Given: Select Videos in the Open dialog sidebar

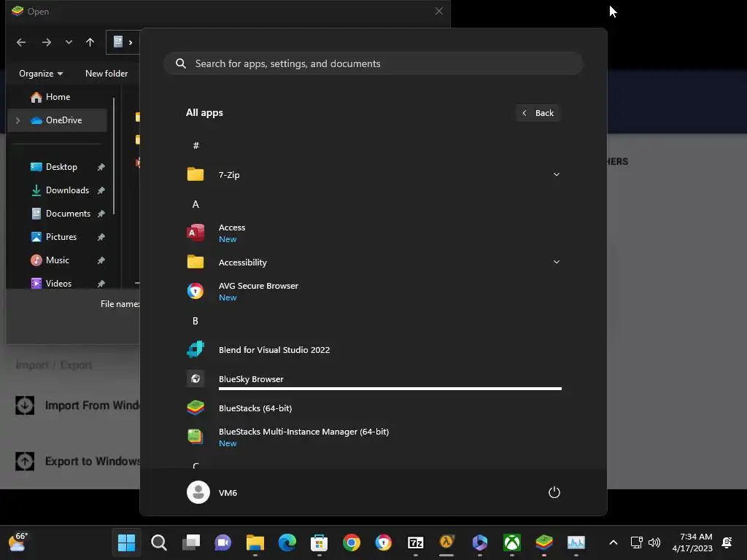Looking at the screenshot, I should pos(58,284).
